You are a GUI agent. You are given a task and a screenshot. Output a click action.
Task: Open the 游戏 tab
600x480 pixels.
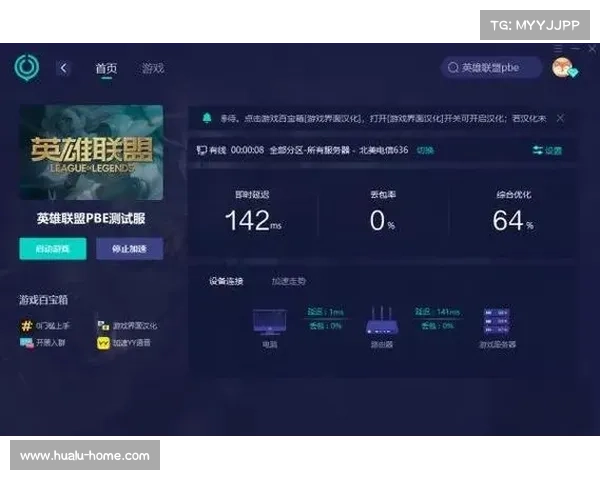pos(153,69)
